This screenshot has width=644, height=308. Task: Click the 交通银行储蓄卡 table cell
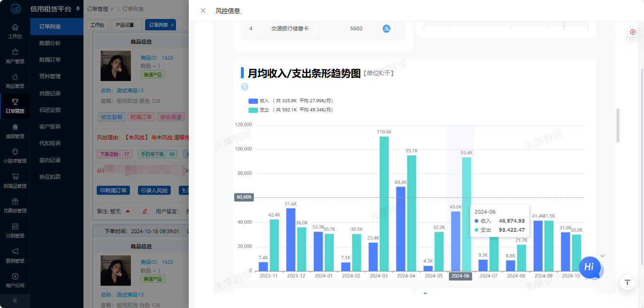(290, 28)
